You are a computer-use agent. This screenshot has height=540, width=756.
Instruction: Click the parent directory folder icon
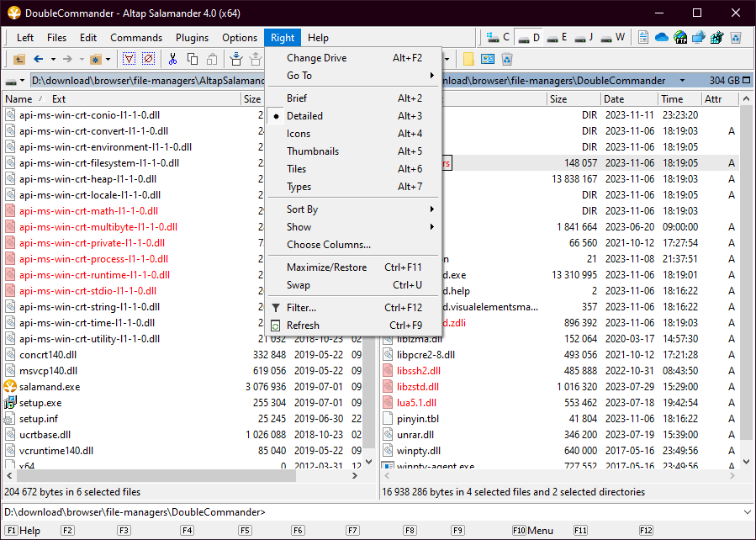[19, 59]
